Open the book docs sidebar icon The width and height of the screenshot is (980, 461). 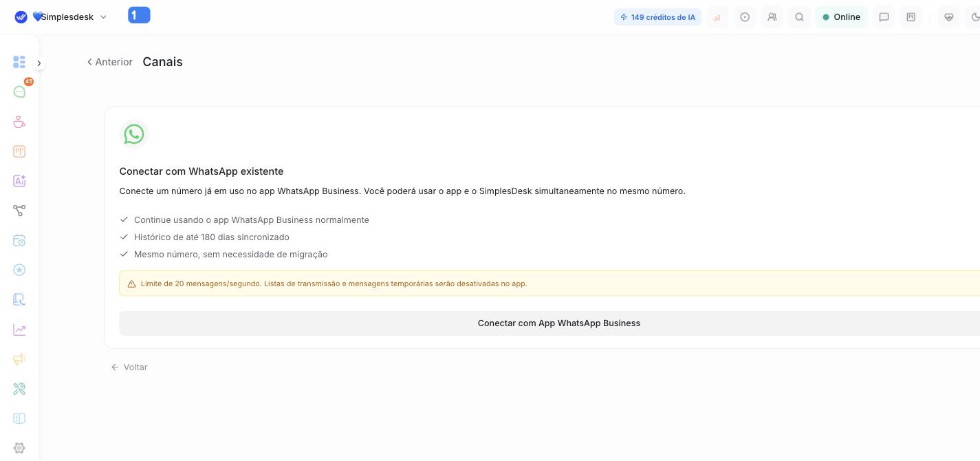tap(19, 418)
